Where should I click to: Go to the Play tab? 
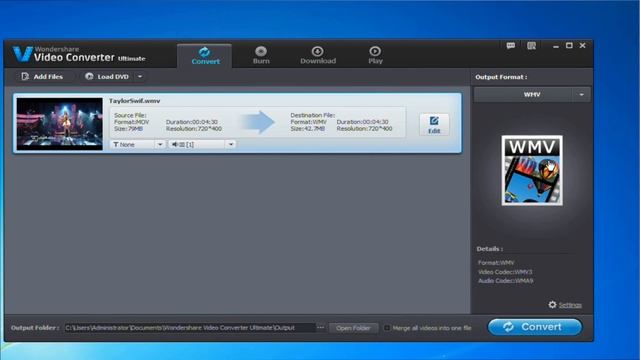[x=375, y=56]
